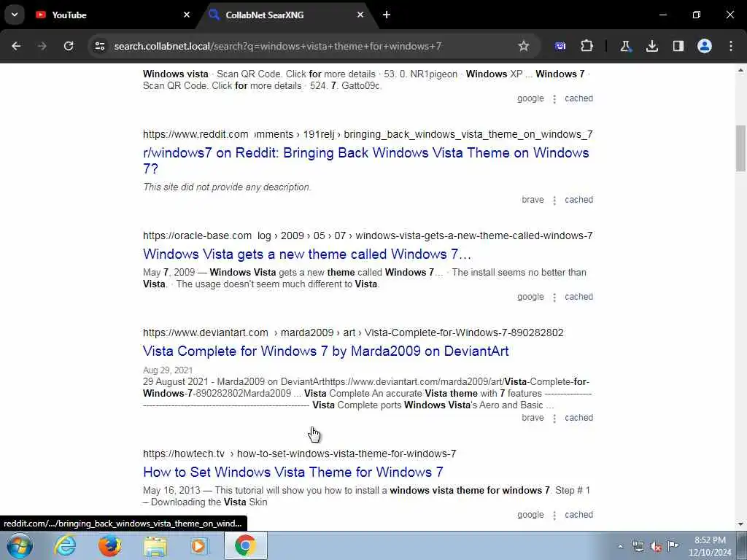This screenshot has height=560, width=747.
Task: Toggle the side panel icon
Action: click(x=678, y=46)
